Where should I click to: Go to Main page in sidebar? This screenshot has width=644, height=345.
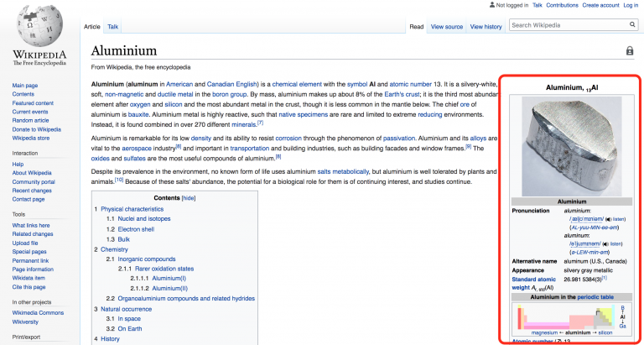(x=25, y=86)
